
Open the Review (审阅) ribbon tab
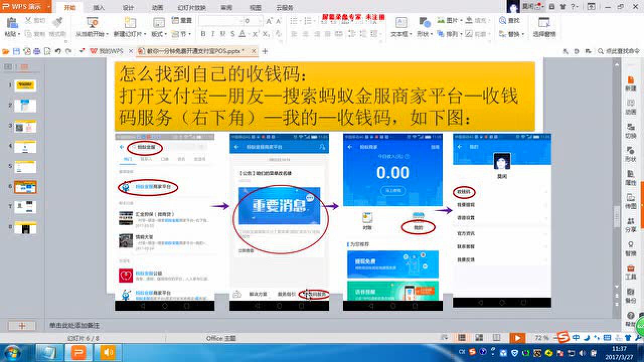(226, 8)
